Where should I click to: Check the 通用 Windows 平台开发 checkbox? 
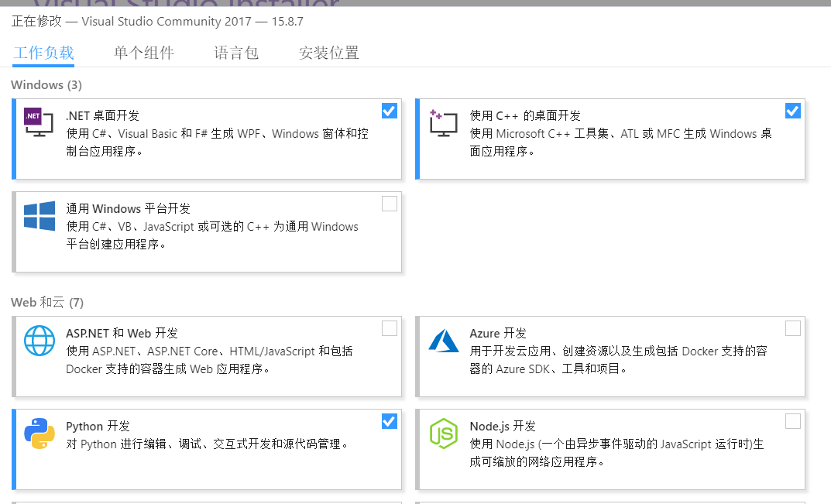[390, 204]
